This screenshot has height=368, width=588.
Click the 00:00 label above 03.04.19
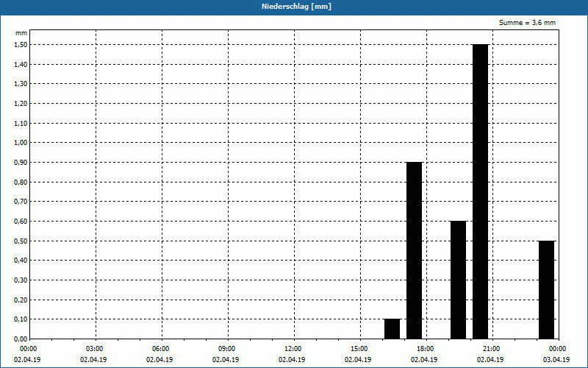(x=559, y=349)
